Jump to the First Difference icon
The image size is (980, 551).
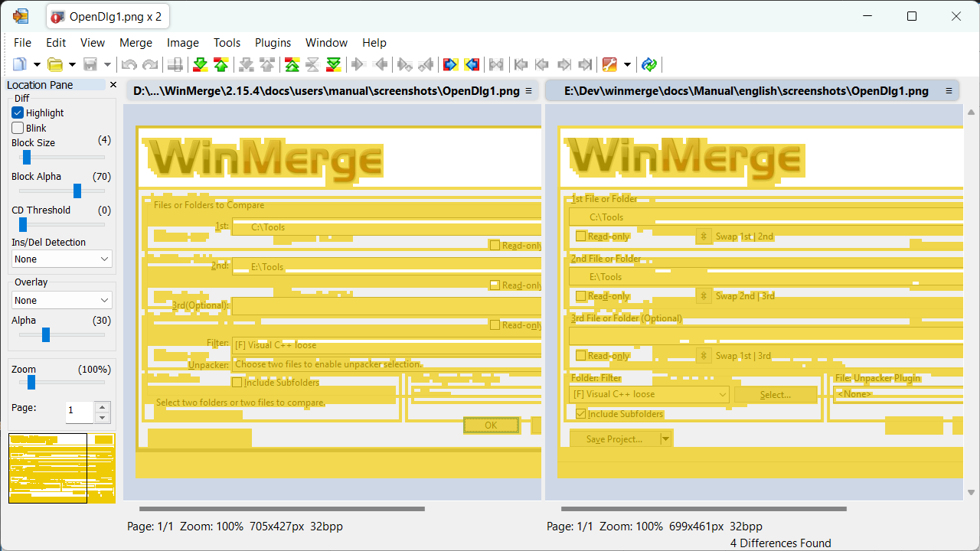click(292, 65)
